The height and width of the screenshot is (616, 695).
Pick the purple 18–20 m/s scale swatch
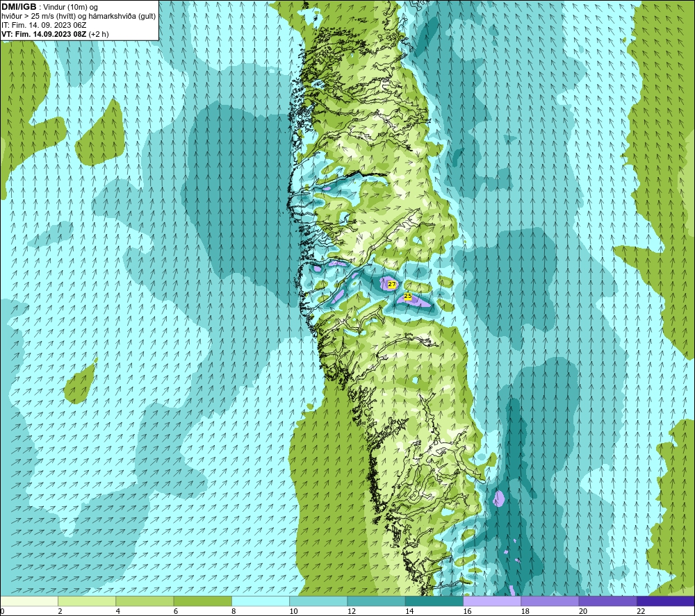(550, 601)
